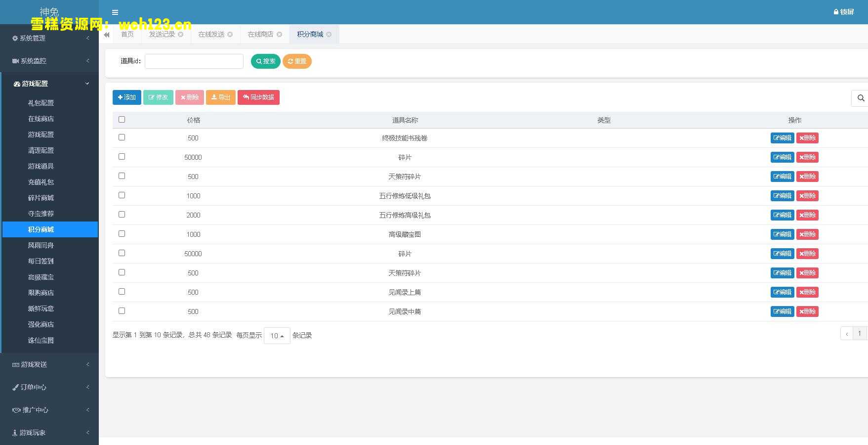Viewport: 868px width, 445px height.
Task: Expand the 系统管理 sidebar menu
Action: tap(49, 38)
